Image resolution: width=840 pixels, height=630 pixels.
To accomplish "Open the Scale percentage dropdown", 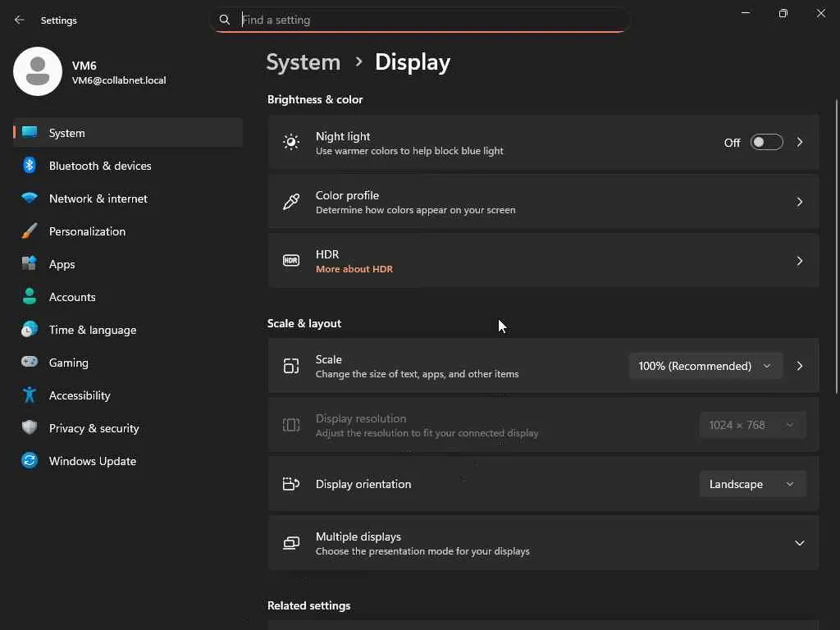I will (x=705, y=366).
